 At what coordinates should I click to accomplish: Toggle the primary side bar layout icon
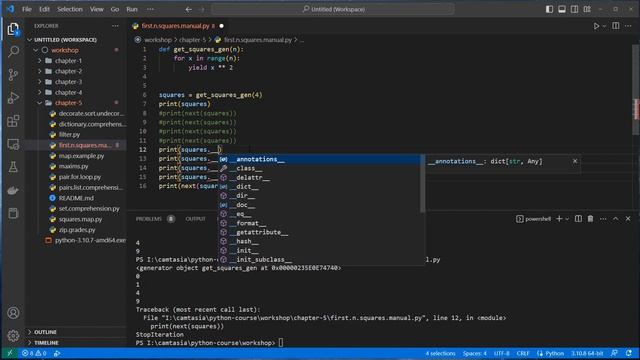549,9
